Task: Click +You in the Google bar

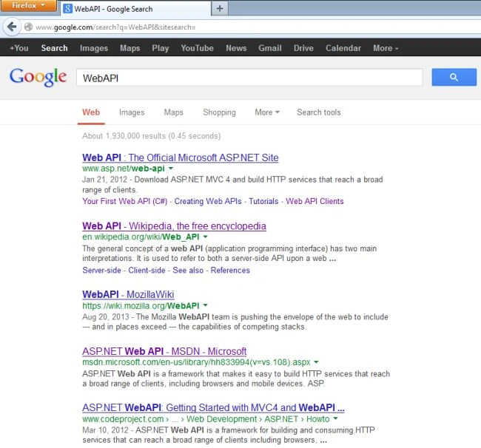Action: coord(19,48)
